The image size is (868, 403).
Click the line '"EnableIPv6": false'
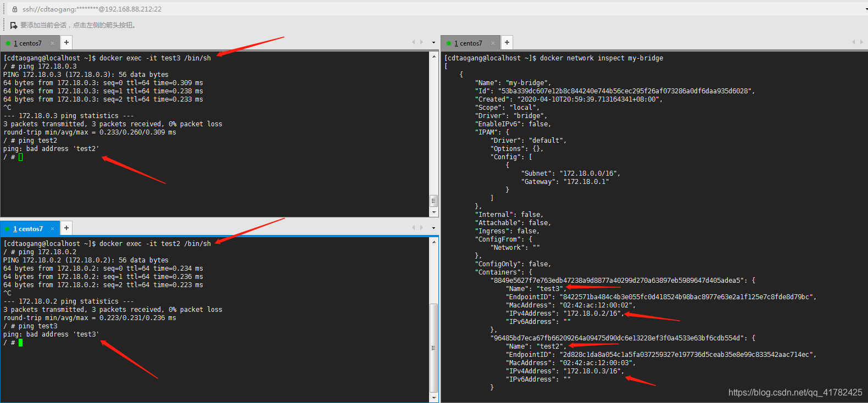(x=513, y=124)
